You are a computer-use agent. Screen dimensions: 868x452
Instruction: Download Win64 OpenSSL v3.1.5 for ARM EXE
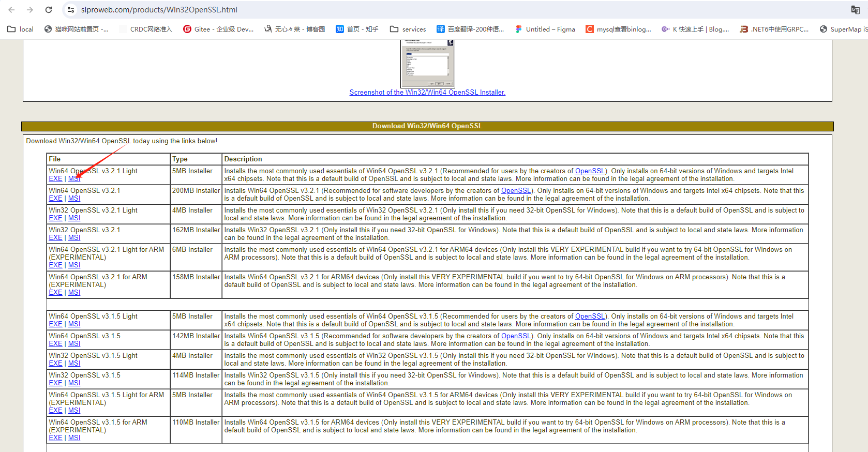coord(55,438)
